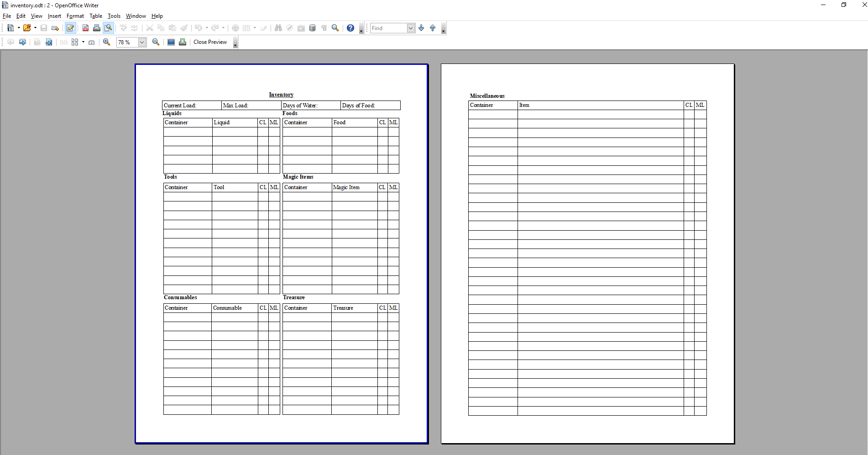Click the Zoom magnifier icon in Standard toolbar
868x455 pixels.
point(335,28)
